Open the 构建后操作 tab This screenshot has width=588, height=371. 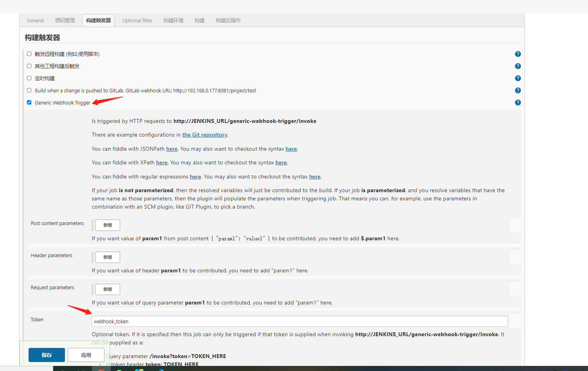click(x=228, y=20)
